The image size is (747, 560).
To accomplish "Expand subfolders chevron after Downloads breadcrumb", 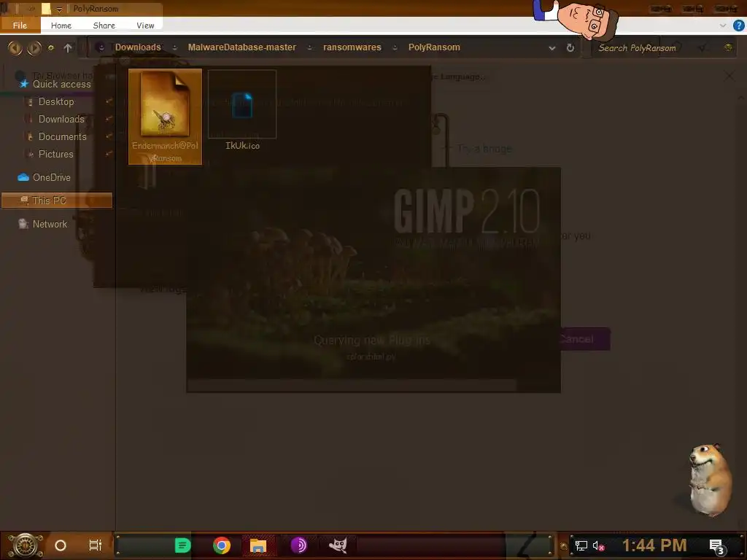I will click(x=174, y=47).
